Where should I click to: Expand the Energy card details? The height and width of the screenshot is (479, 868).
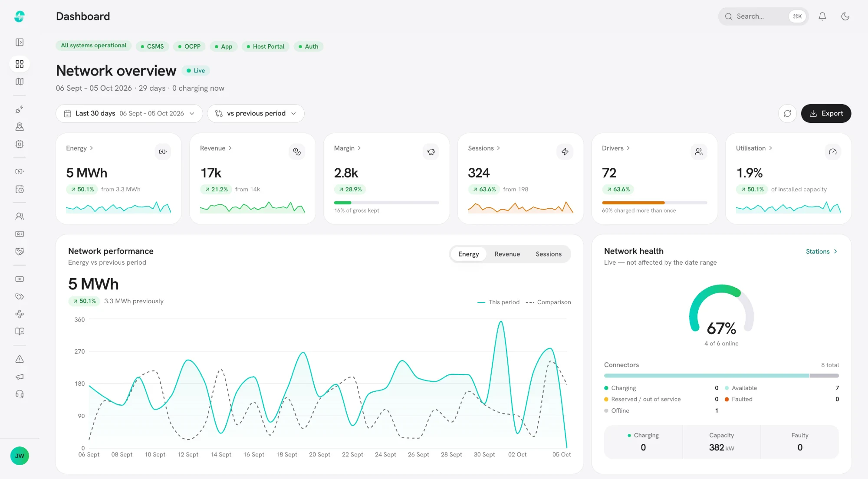80,148
